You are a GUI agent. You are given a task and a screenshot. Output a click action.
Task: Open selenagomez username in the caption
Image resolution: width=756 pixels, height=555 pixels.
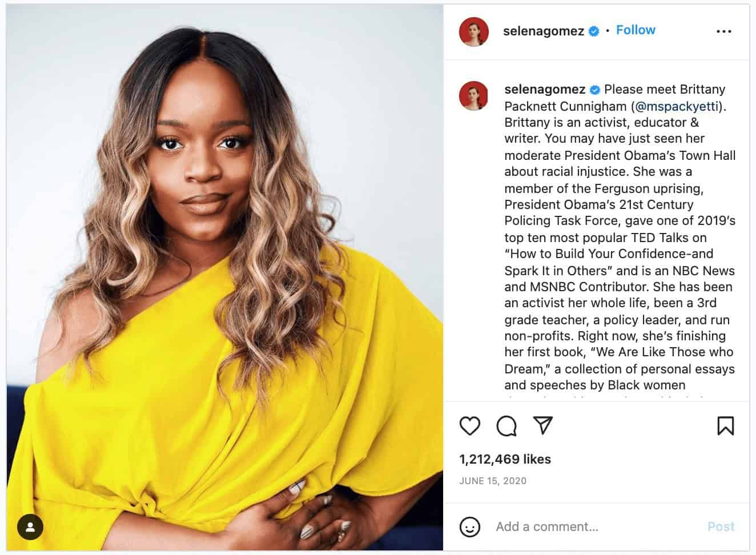[545, 90]
